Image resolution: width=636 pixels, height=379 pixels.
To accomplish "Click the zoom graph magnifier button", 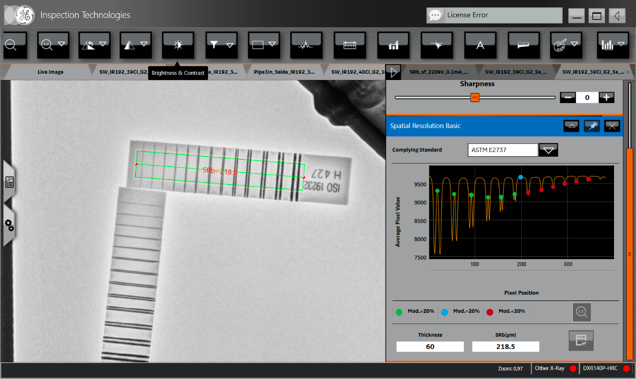I will point(581,312).
